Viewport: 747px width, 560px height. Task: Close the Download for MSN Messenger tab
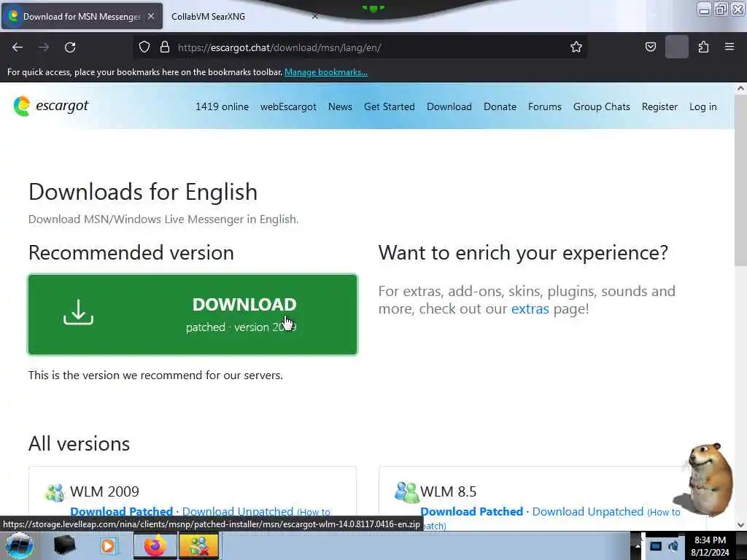pyautogui.click(x=151, y=16)
